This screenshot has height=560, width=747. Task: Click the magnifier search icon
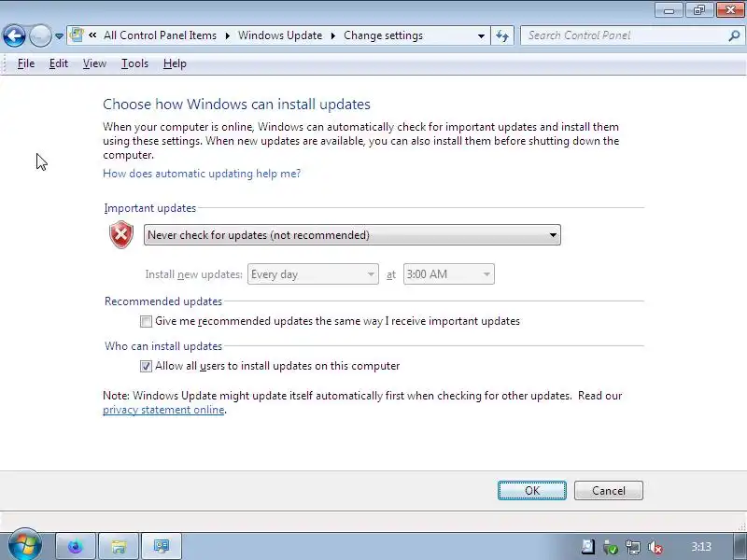point(734,35)
